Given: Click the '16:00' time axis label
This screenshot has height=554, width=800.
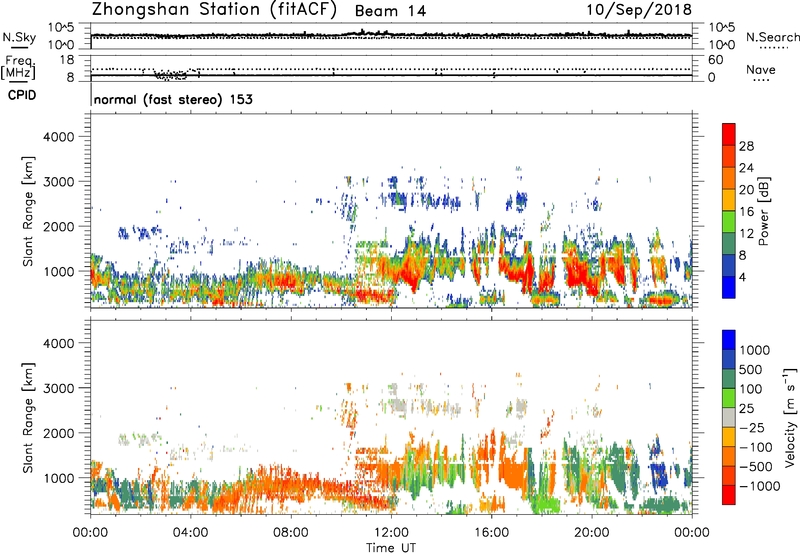Looking at the screenshot, I should tap(491, 533).
